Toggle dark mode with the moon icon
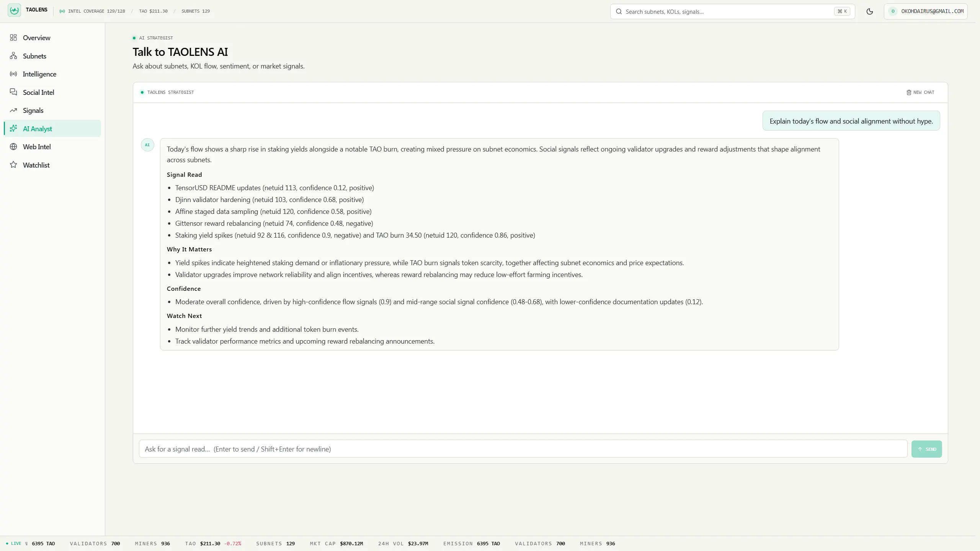The width and height of the screenshot is (980, 551). pyautogui.click(x=870, y=11)
